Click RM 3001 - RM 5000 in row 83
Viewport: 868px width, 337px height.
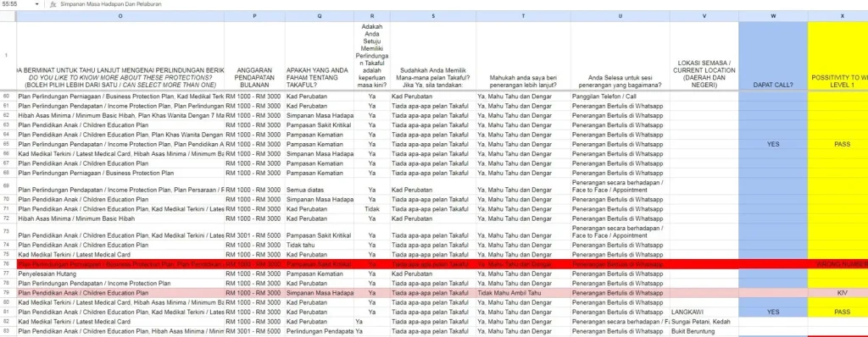click(x=254, y=331)
